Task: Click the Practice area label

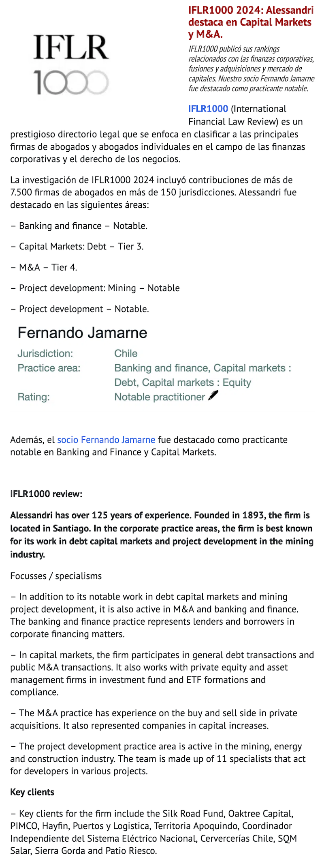Action: [x=49, y=368]
